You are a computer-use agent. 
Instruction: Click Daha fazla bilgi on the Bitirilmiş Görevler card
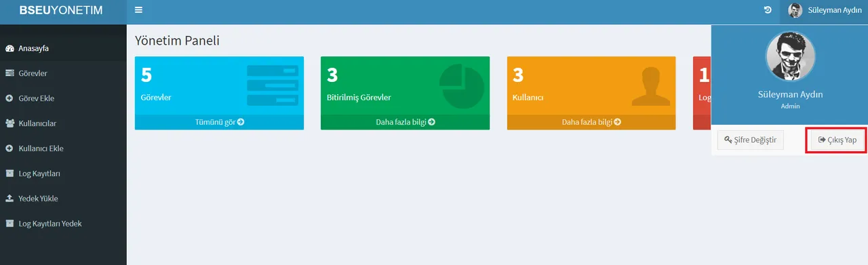point(406,122)
